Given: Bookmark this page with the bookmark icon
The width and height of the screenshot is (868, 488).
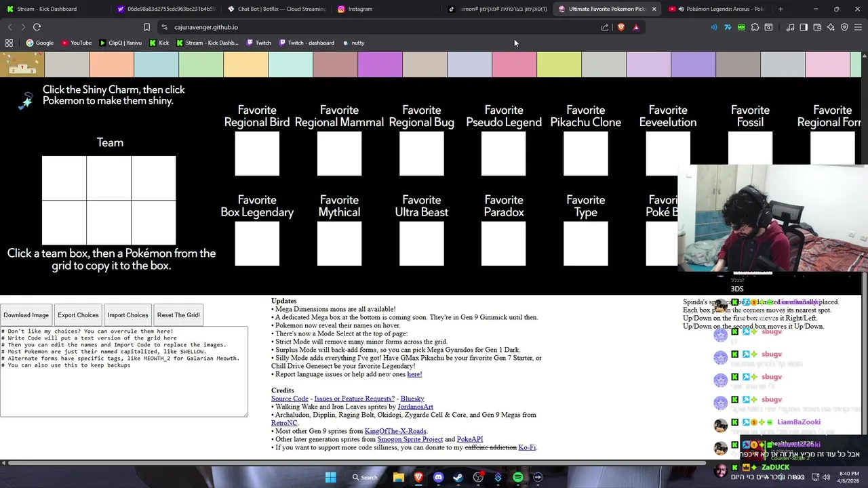Looking at the screenshot, I should point(146,27).
